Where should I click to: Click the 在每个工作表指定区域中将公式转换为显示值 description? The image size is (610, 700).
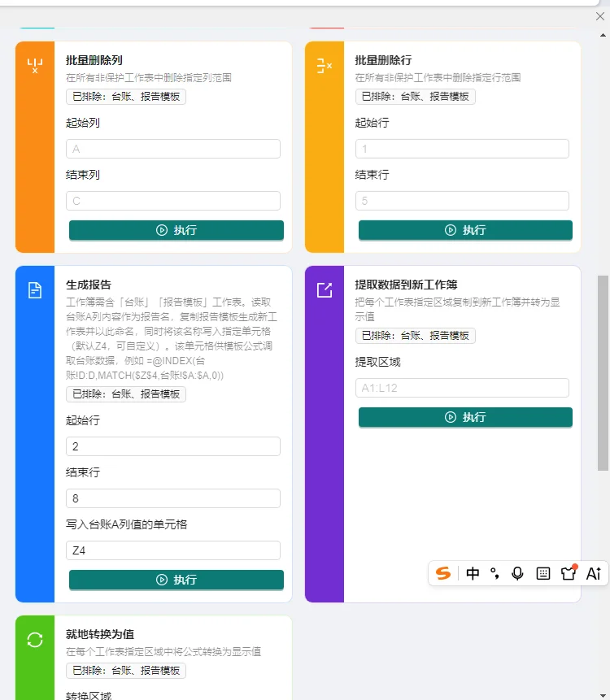[163, 652]
